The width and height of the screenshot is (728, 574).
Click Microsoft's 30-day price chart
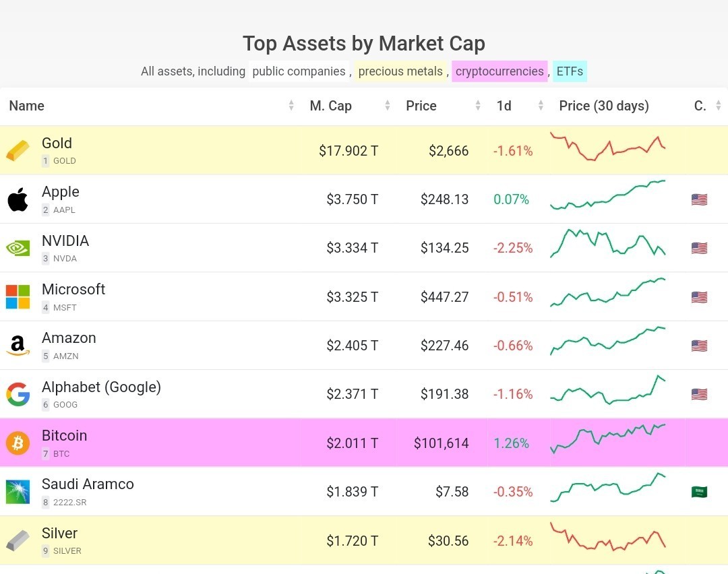coord(608,292)
